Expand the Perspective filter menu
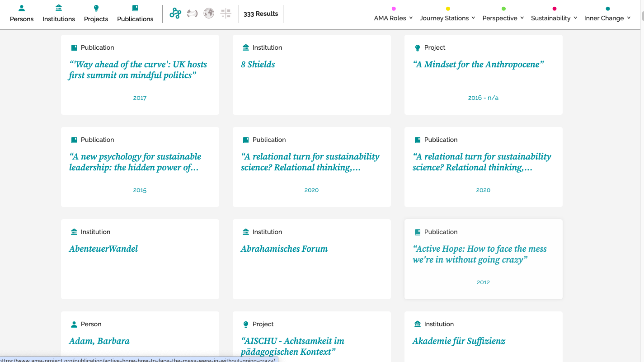Screen dimensions: 644x362 coord(503,18)
